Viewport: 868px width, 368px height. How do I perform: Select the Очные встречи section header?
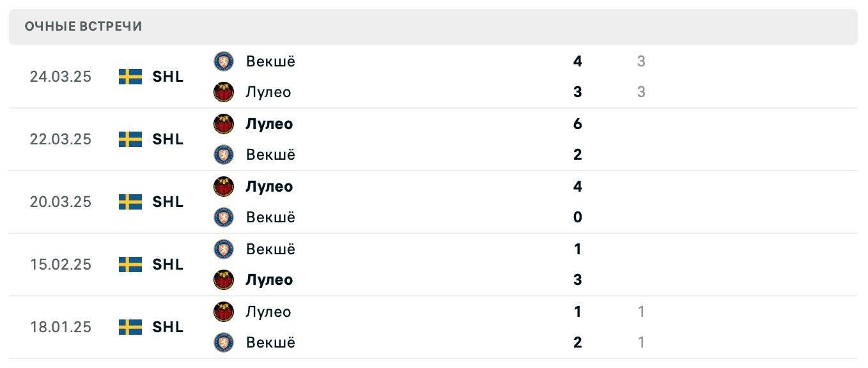coord(84,26)
